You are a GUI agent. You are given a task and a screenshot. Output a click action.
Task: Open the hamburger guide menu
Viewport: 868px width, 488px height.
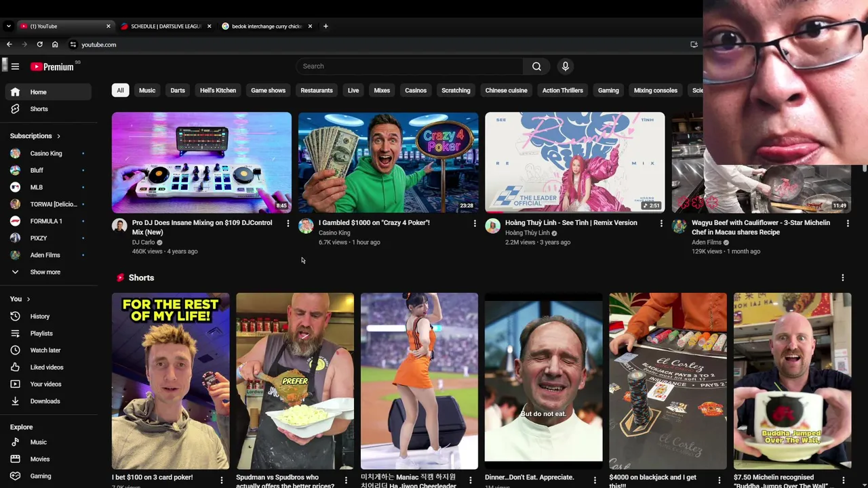click(x=15, y=66)
